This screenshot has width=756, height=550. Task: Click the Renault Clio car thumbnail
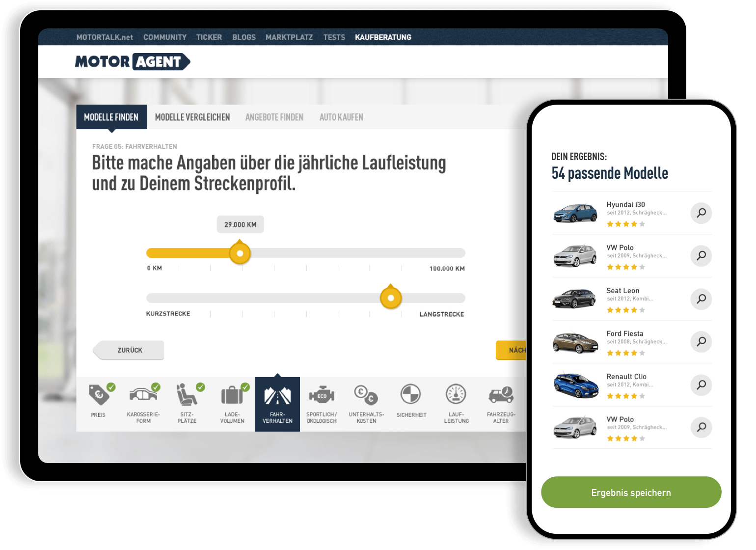click(576, 385)
